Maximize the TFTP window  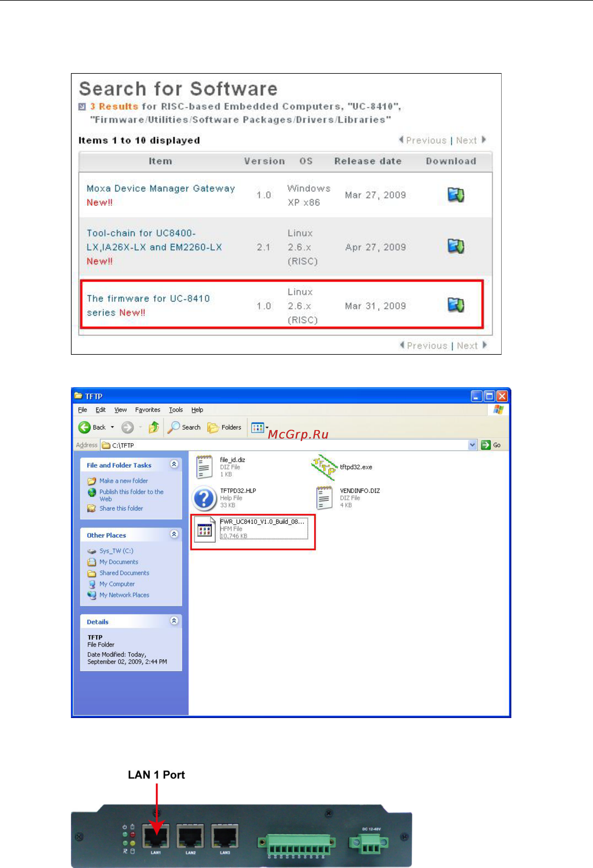click(x=489, y=396)
